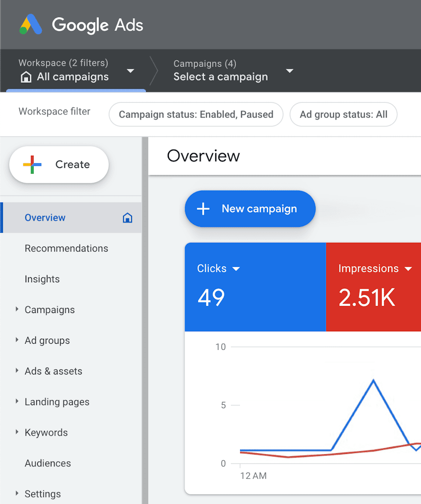The image size is (421, 504).
Task: Expand the Landing pages sidebar section
Action: pos(17,401)
